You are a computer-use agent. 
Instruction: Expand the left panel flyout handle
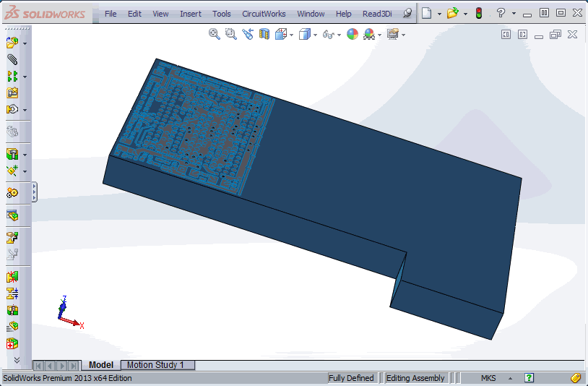point(34,192)
